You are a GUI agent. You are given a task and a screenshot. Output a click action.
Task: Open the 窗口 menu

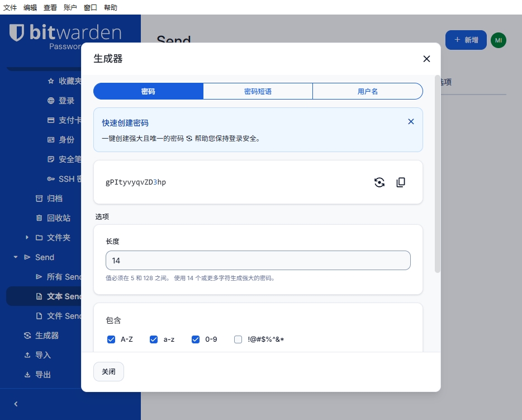click(x=90, y=7)
